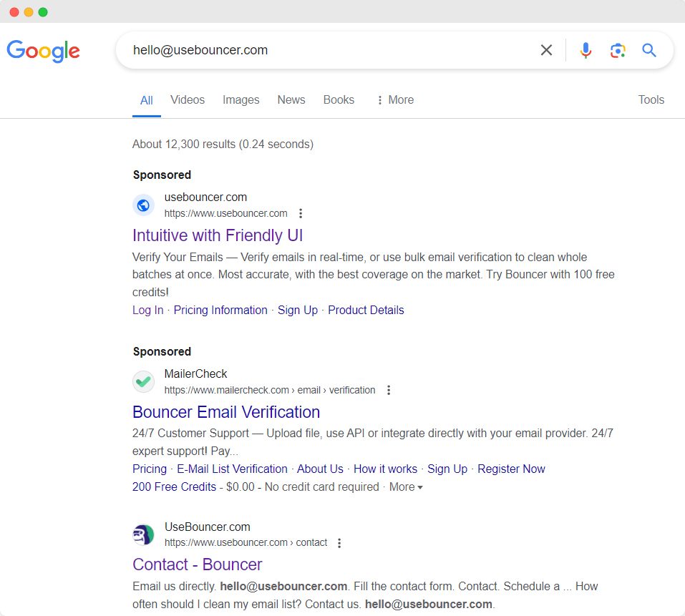Click the Pricing Information sitelink
The image size is (685, 616).
220,311
